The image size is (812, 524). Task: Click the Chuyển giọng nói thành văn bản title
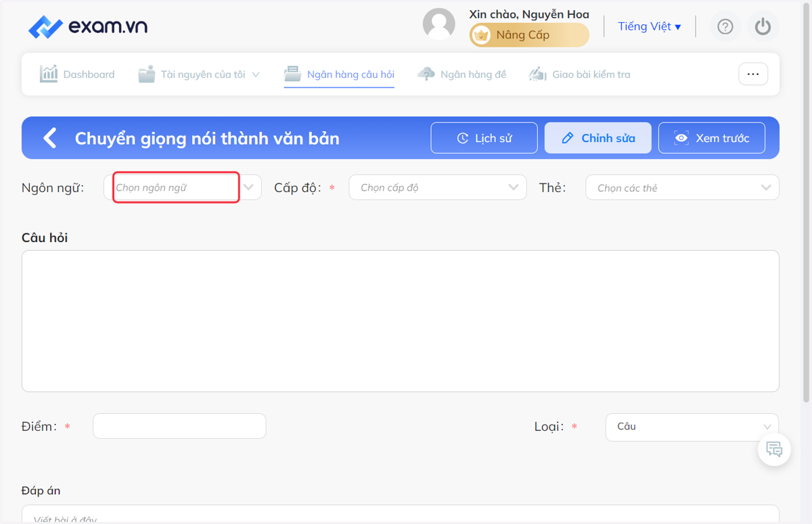[x=207, y=139]
